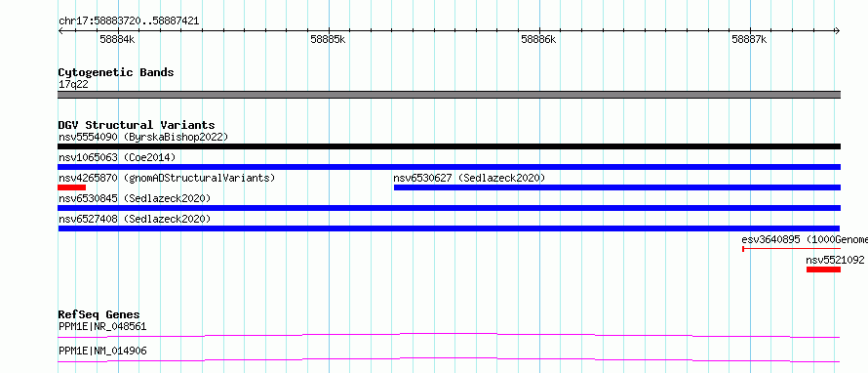This screenshot has height=373, width=868.
Task: Select the Cytogenetic Bands track heading
Action: [116, 72]
